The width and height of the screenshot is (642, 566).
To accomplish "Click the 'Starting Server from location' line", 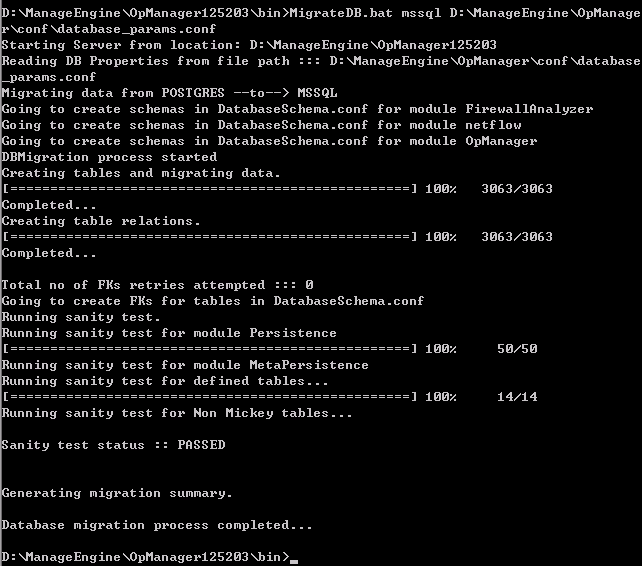I will click(x=249, y=45).
